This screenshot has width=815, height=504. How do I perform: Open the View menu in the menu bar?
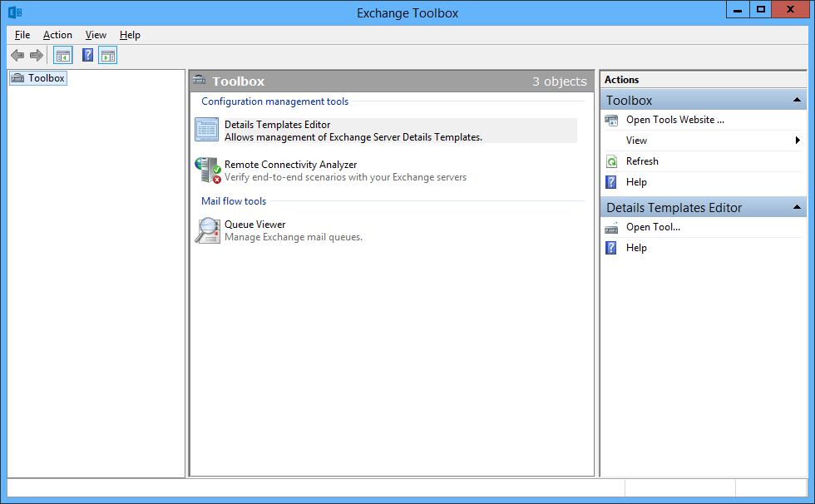point(96,35)
